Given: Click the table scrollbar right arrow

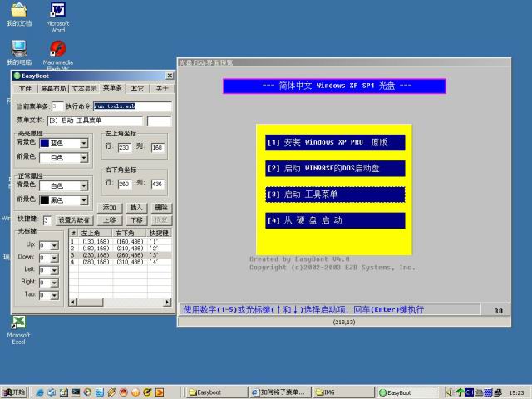Looking at the screenshot, I should [x=167, y=302].
